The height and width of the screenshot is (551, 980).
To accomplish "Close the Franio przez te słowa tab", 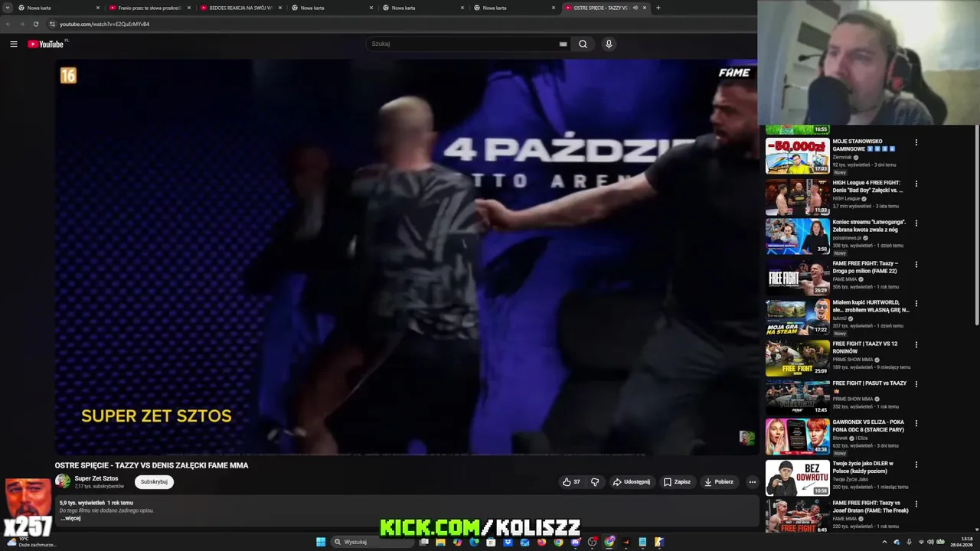I will click(x=189, y=8).
